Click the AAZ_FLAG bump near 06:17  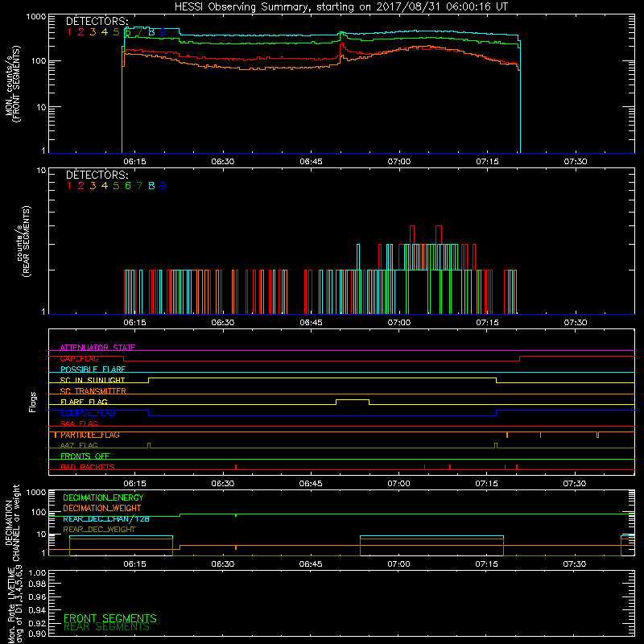click(149, 445)
